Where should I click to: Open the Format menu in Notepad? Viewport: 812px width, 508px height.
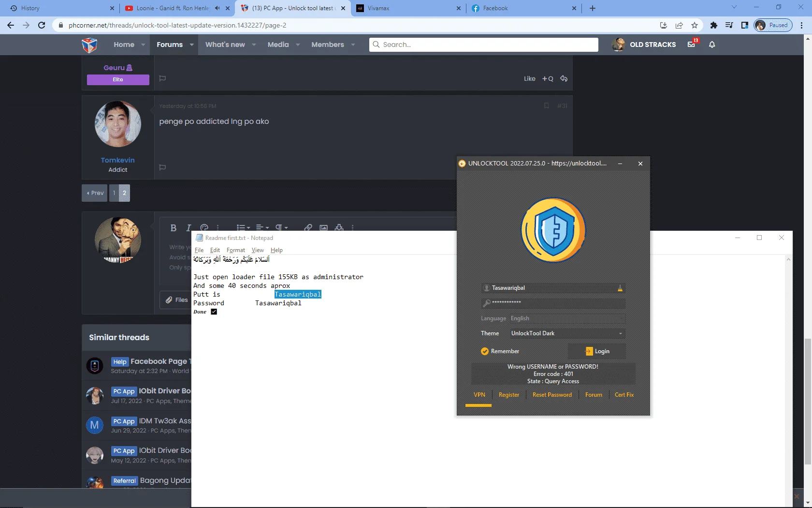click(235, 250)
